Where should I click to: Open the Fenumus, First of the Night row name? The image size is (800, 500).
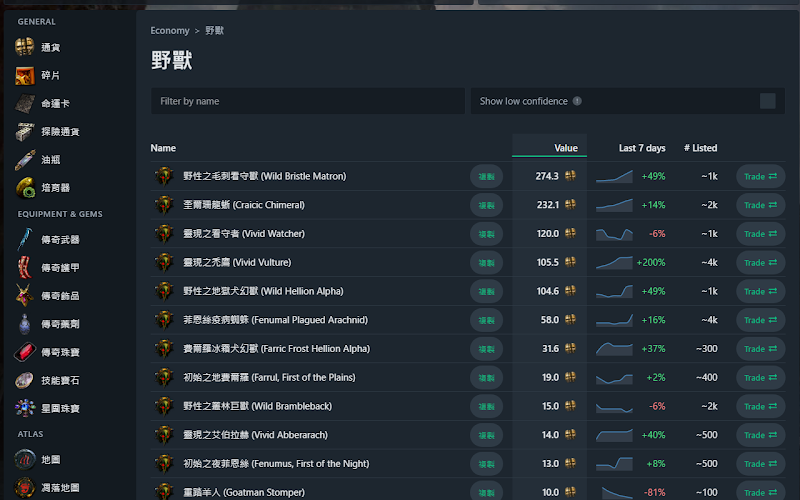pyautogui.click(x=276, y=464)
